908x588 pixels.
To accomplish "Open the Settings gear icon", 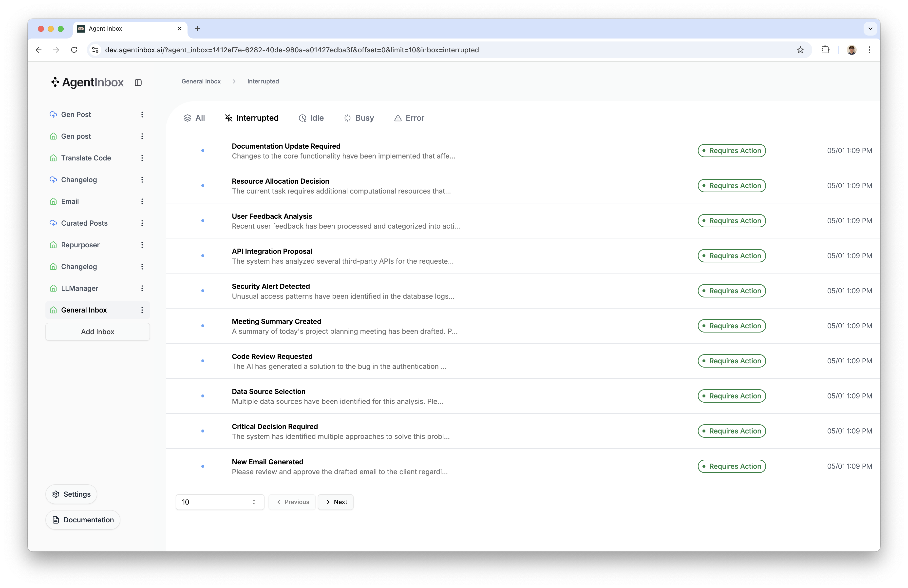I will click(x=56, y=494).
